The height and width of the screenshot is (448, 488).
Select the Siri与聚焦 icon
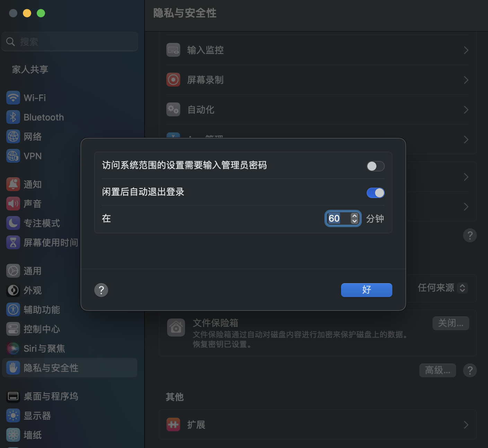click(x=13, y=348)
